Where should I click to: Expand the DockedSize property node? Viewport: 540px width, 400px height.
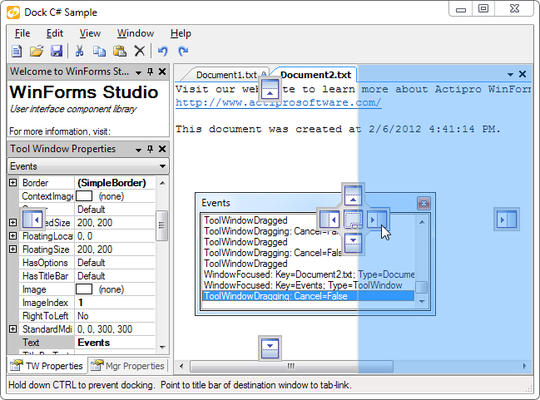pos(13,223)
